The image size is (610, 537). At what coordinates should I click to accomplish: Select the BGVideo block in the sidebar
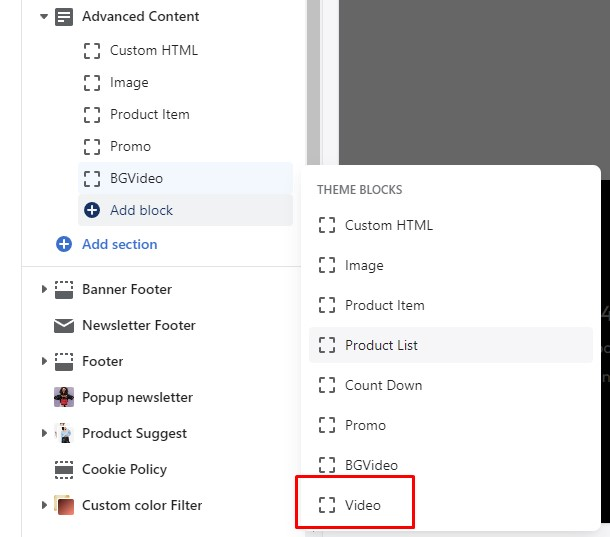(x=136, y=178)
